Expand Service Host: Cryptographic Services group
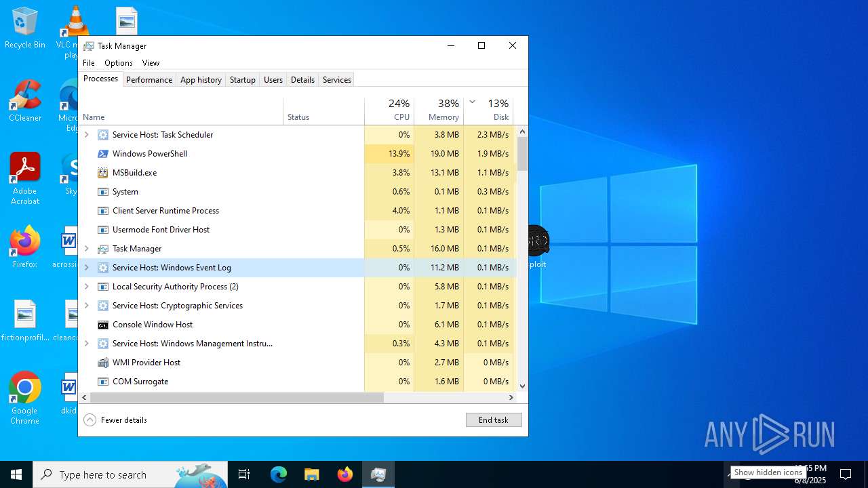 (x=86, y=306)
